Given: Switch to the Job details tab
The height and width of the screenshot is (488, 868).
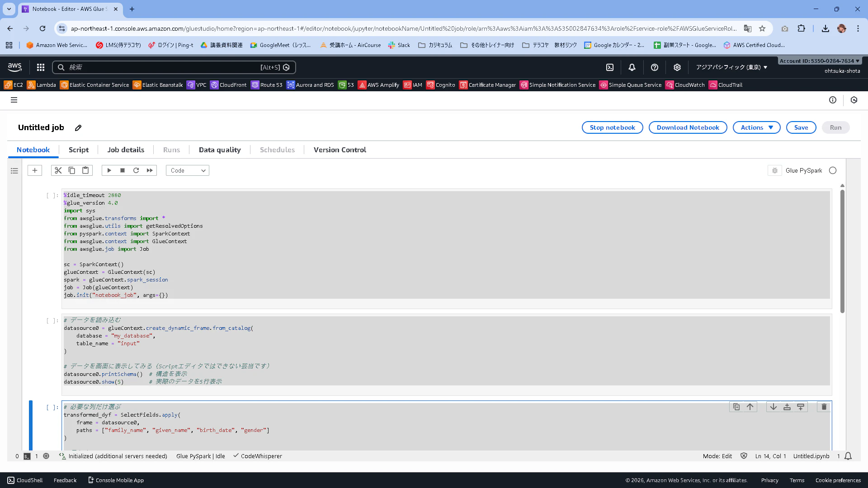Looking at the screenshot, I should [x=126, y=150].
